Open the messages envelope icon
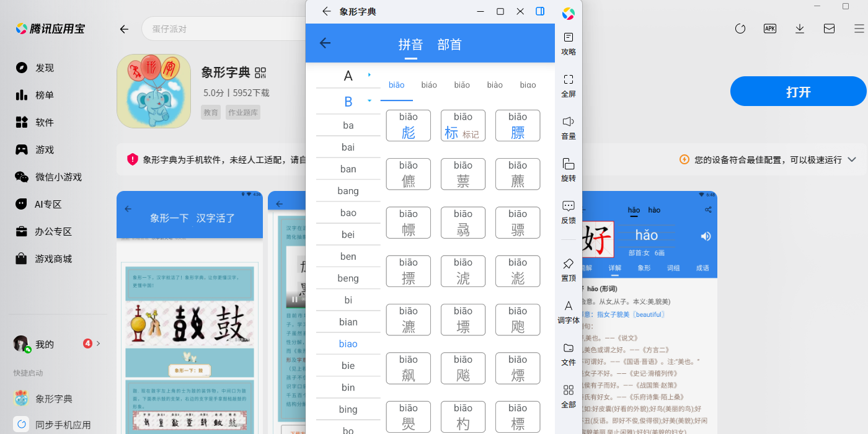The height and width of the screenshot is (434, 868). (x=829, y=29)
